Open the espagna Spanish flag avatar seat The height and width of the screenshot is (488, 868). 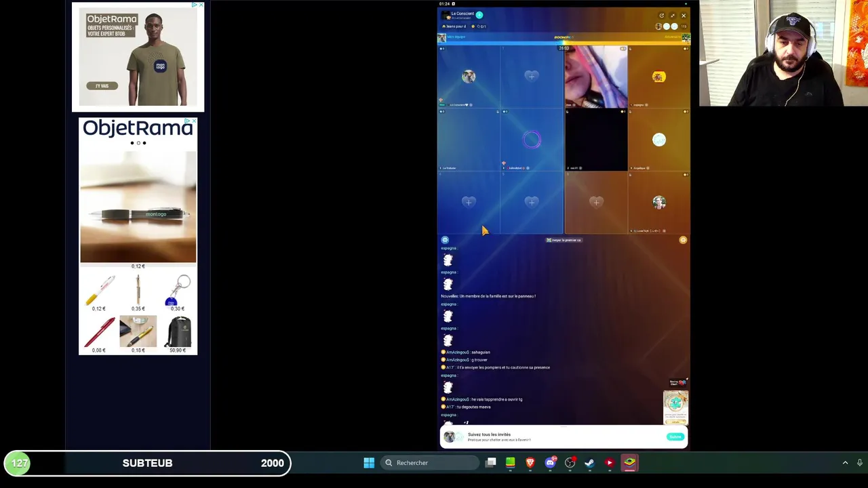pos(659,77)
